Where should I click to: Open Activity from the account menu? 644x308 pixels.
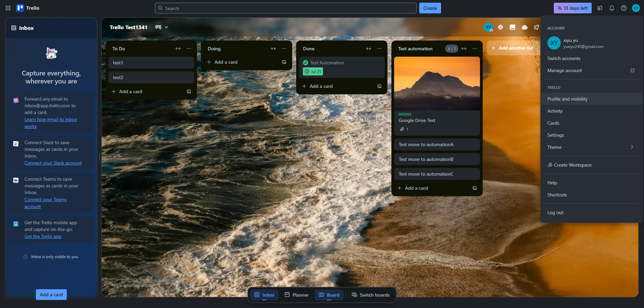tap(592, 111)
